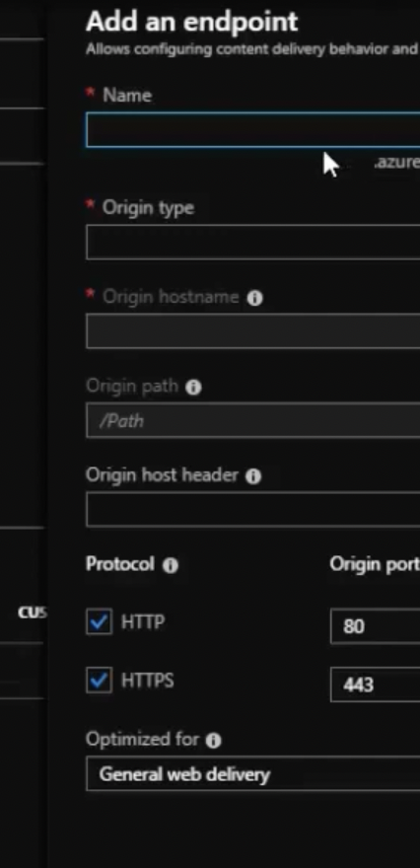Click the Optimized for info icon
Viewport: 420px width, 868px height.
[x=214, y=741]
